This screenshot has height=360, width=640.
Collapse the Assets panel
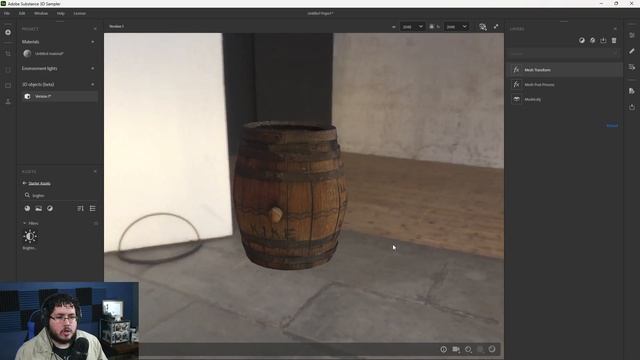(x=95, y=171)
